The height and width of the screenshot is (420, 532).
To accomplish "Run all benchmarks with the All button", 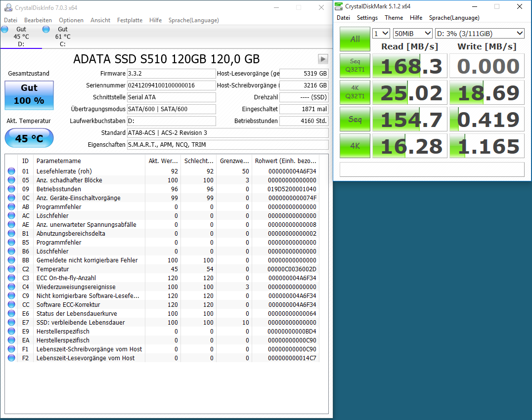I will coord(355,39).
